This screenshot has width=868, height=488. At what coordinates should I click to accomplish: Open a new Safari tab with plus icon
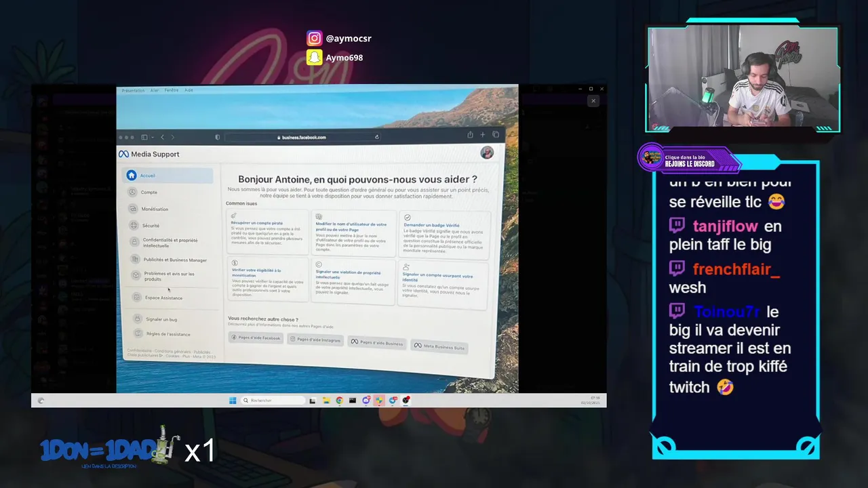click(483, 135)
